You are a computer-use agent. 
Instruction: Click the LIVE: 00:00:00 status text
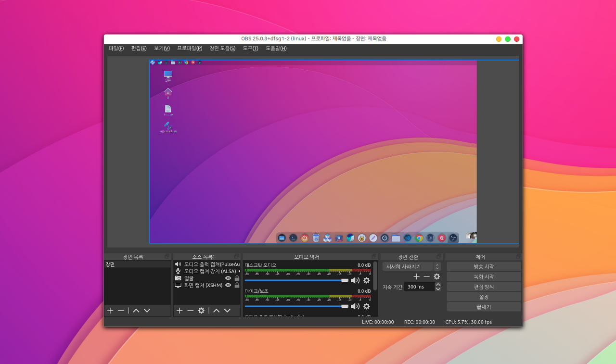378,322
